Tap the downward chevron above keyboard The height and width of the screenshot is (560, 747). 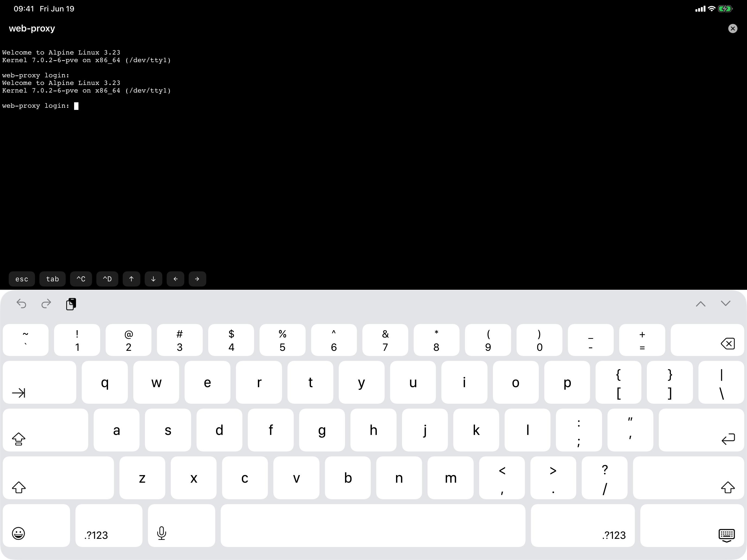725,303
